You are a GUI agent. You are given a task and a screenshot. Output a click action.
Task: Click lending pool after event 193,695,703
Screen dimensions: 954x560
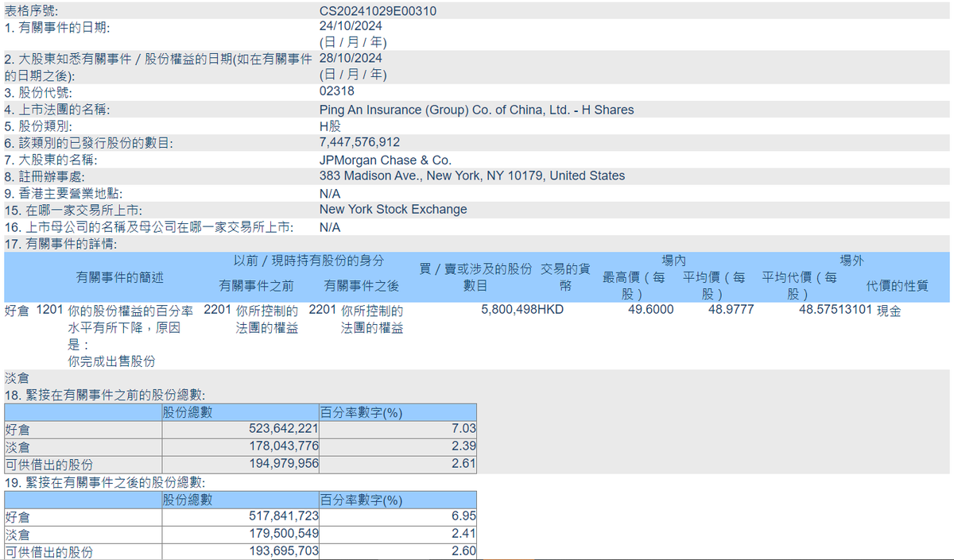click(x=284, y=551)
